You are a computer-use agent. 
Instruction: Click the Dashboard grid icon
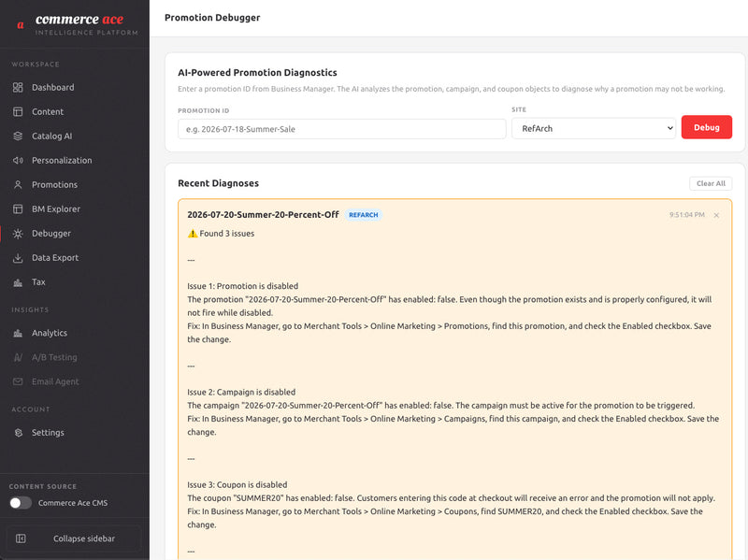[x=18, y=87]
